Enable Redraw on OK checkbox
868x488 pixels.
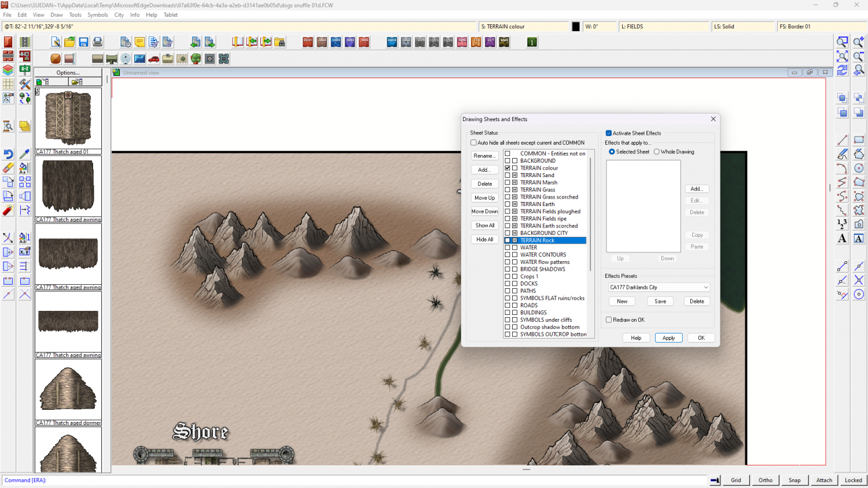point(609,320)
